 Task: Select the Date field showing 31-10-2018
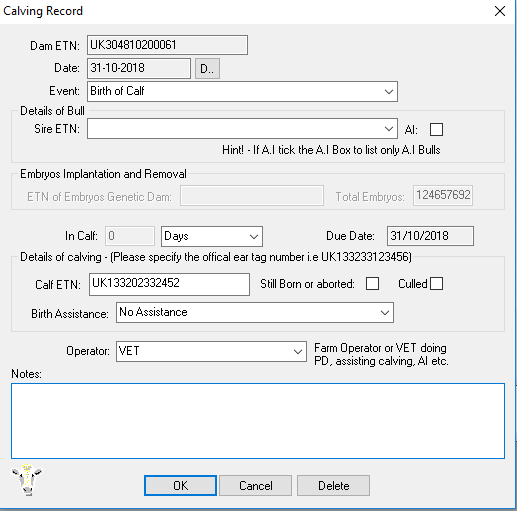[x=139, y=68]
